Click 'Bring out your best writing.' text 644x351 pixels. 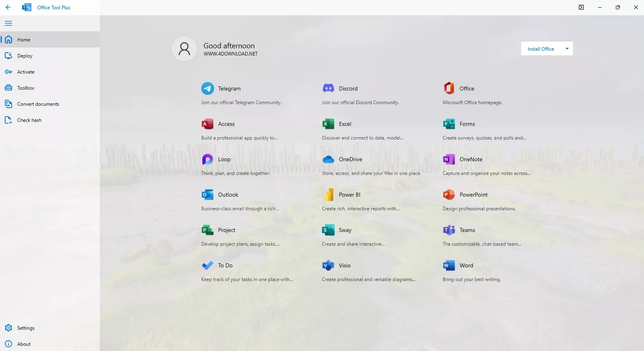point(472,279)
